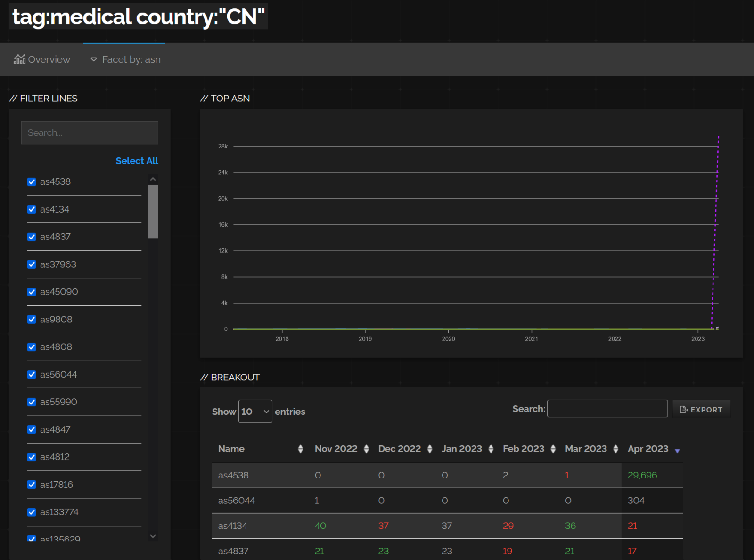The width and height of the screenshot is (754, 560).
Task: Open the Facet by: asn tab
Action: (x=125, y=59)
